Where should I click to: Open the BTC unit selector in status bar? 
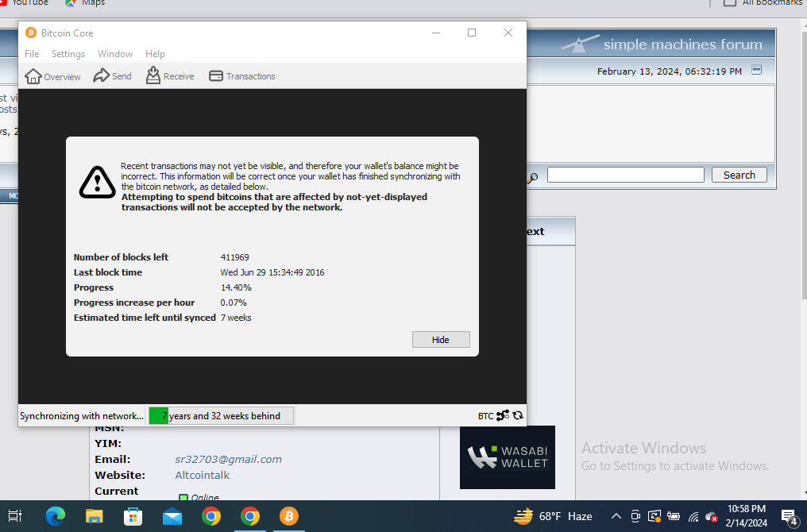(x=485, y=416)
